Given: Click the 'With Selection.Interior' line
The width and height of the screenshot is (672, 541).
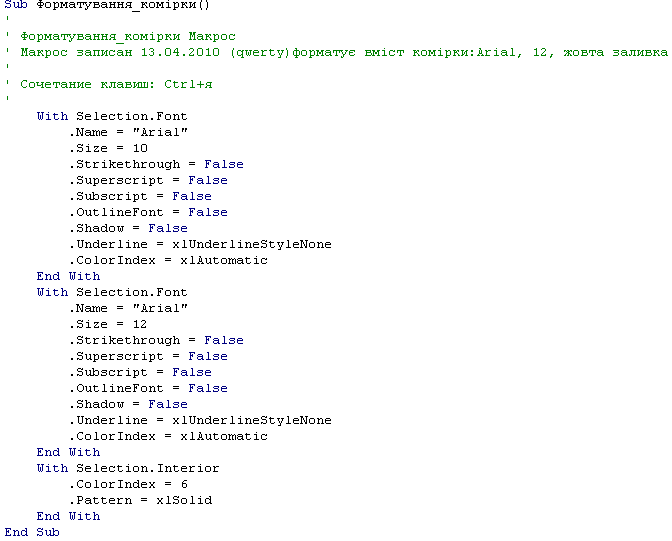Looking at the screenshot, I should (x=128, y=468).
